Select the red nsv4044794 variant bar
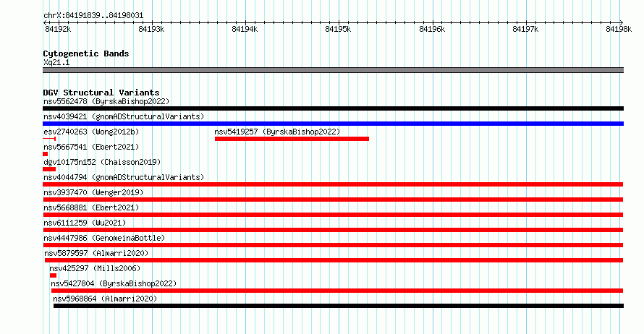Screen dimensions: 644x334 click(333, 184)
